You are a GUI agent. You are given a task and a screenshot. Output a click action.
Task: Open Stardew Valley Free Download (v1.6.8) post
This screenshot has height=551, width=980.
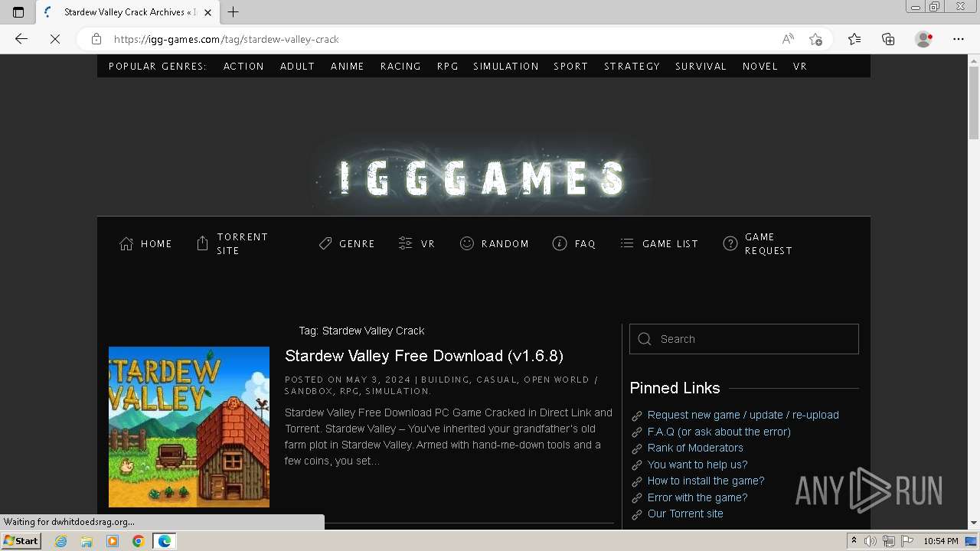point(424,356)
